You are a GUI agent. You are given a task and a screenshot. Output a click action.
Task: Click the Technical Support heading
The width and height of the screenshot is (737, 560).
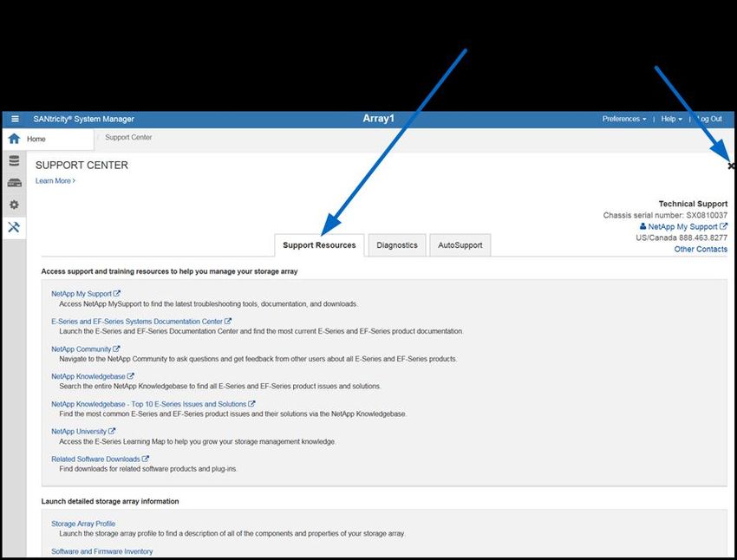point(693,204)
